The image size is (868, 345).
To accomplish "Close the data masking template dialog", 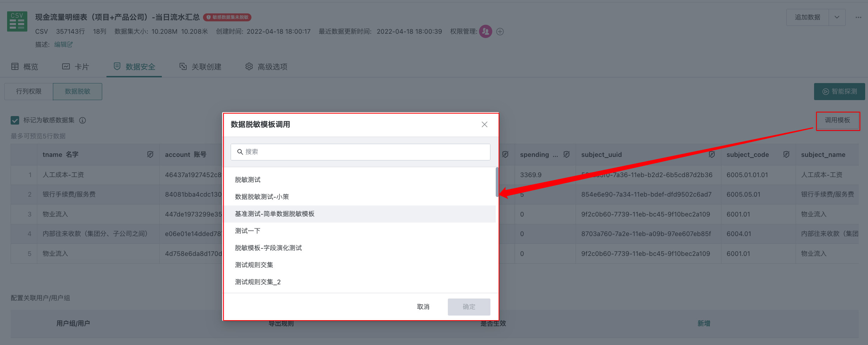I will point(484,125).
